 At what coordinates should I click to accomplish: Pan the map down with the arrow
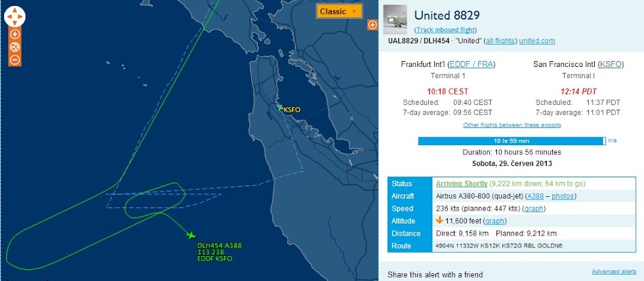(x=14, y=22)
